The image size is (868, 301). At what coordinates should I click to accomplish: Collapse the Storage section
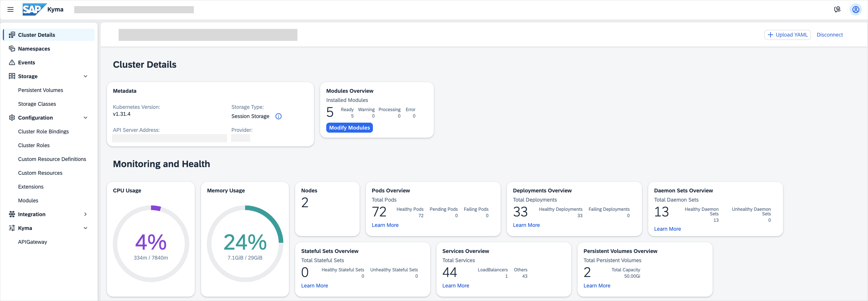pyautogui.click(x=86, y=76)
